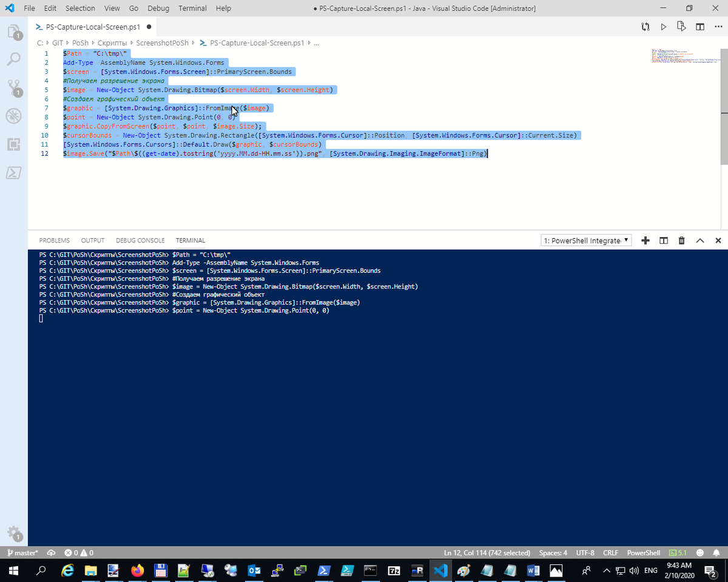Viewport: 728px width, 582px height.
Task: Open the Debug menu
Action: pyautogui.click(x=158, y=8)
